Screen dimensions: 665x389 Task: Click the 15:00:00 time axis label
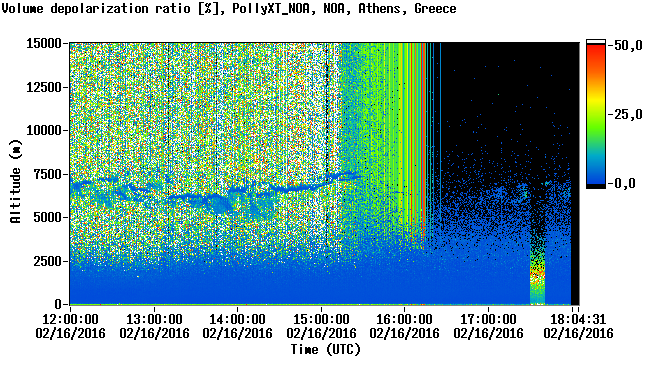point(321,319)
